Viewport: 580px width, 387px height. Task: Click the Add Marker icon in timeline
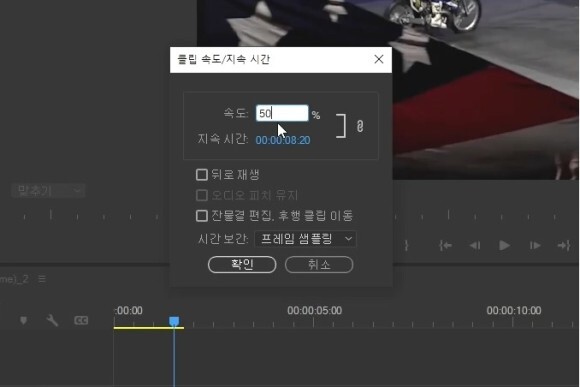[x=23, y=320]
